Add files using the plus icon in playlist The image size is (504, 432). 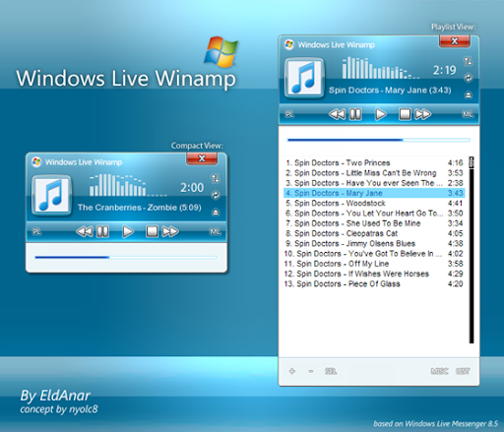pyautogui.click(x=292, y=371)
